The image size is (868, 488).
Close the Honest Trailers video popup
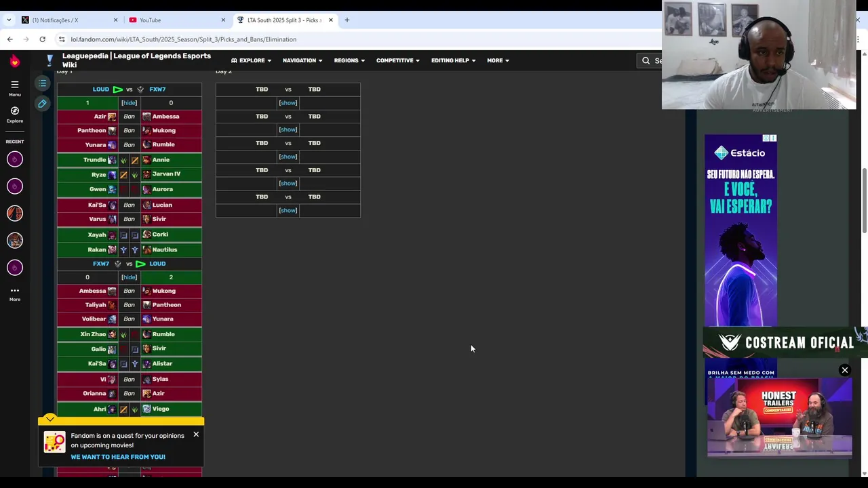[x=845, y=370]
